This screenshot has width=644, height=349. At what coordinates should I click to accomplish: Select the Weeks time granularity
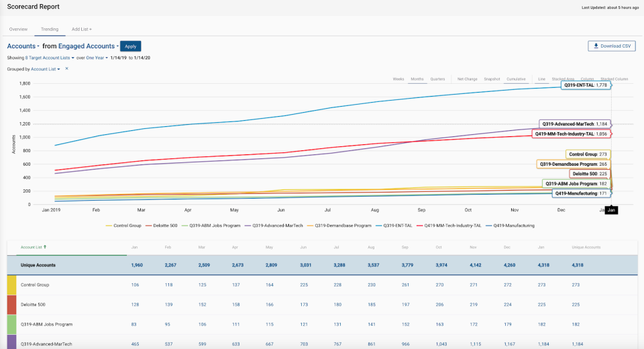(x=398, y=79)
